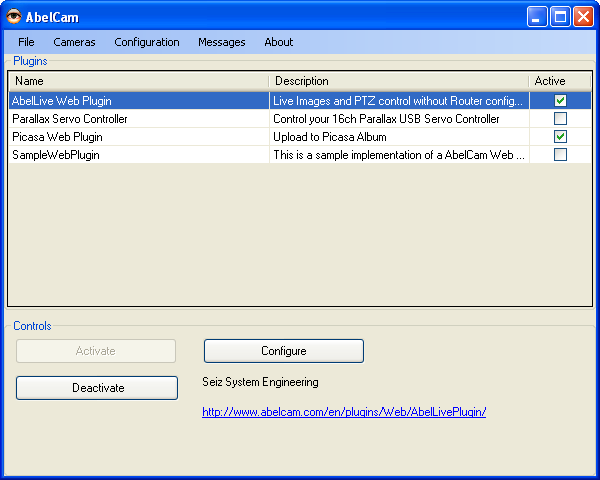This screenshot has width=600, height=480.
Task: Open the File menu
Action: tap(26, 42)
